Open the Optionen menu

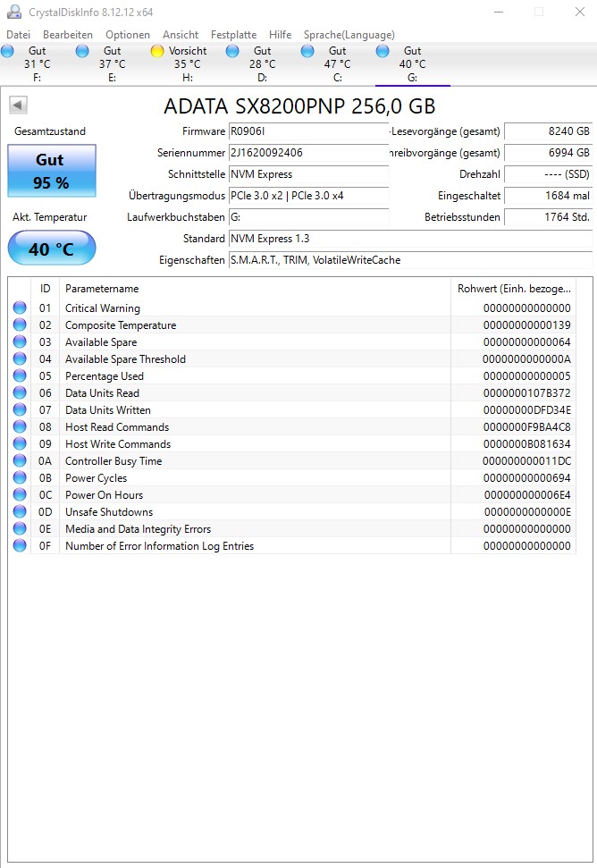128,34
